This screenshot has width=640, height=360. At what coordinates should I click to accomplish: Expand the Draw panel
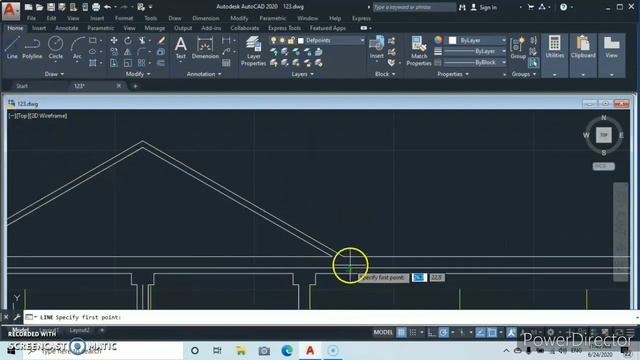(x=54, y=74)
